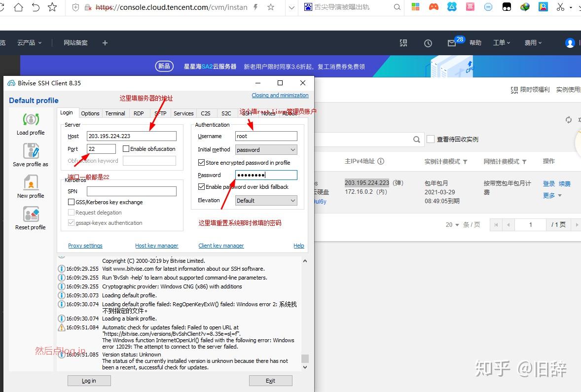
Task: Click the plus icon next to 网站备案
Action: point(105,43)
